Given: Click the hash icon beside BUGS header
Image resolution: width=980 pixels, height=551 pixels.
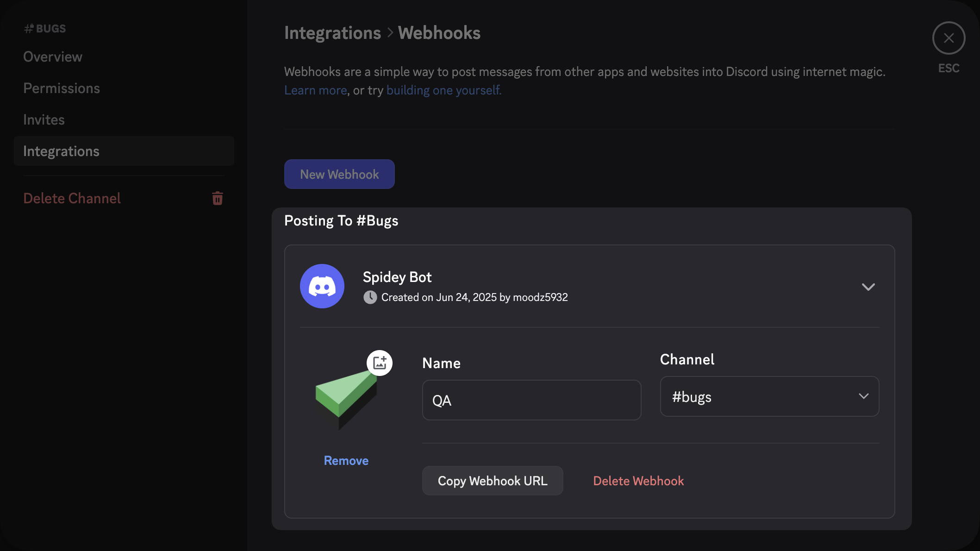Looking at the screenshot, I should point(29,28).
